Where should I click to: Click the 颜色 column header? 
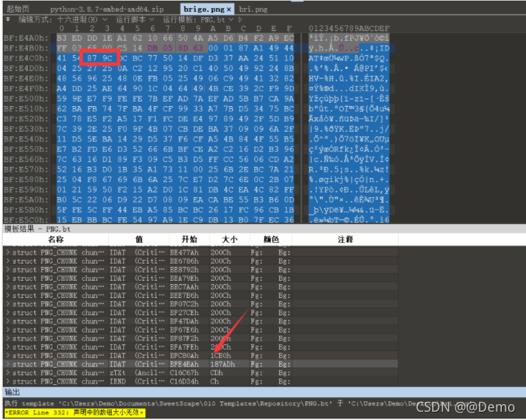click(x=271, y=239)
